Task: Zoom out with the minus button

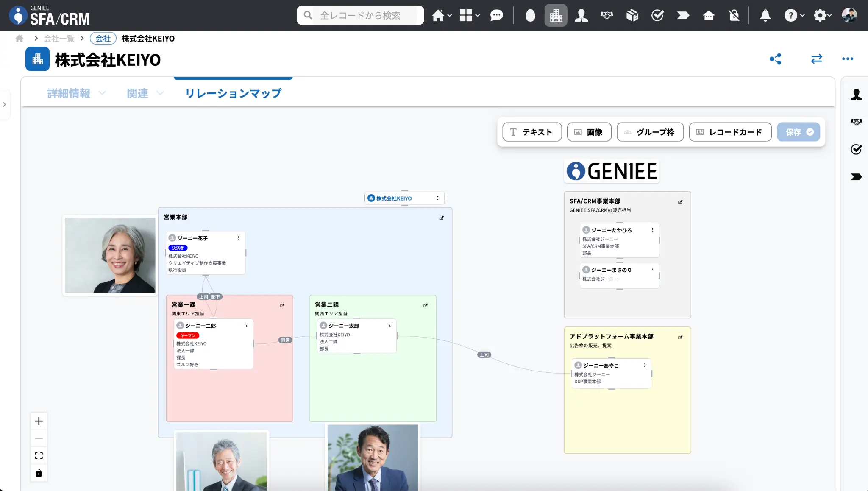Action: point(39,438)
